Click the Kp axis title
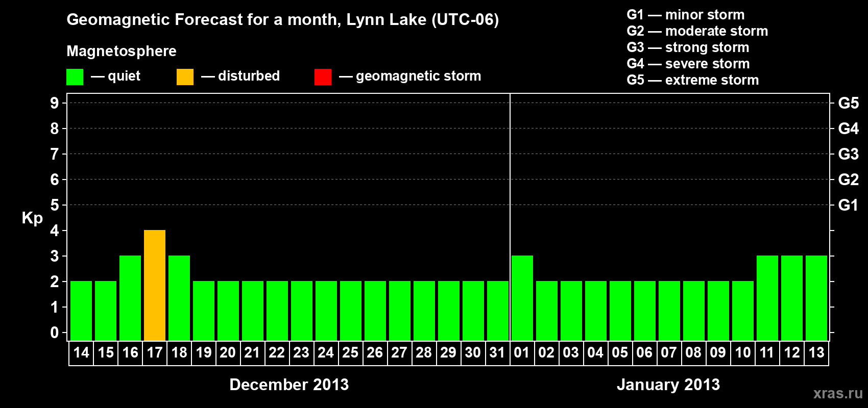 coord(32,219)
